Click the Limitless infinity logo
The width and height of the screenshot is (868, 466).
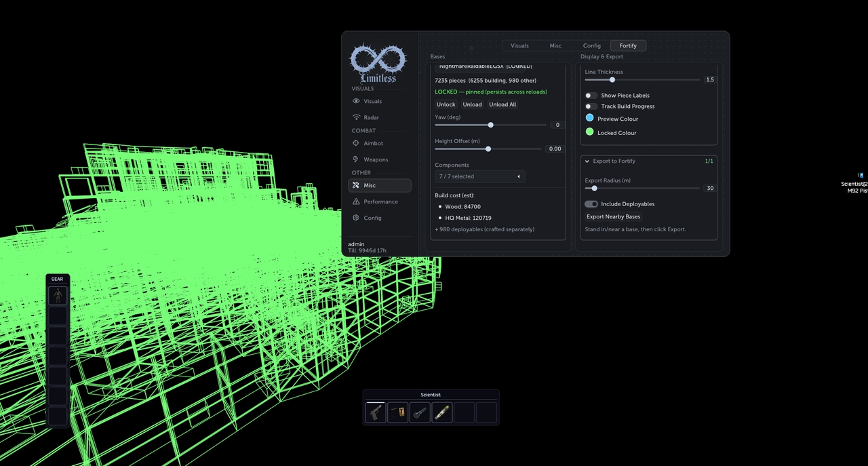point(378,64)
